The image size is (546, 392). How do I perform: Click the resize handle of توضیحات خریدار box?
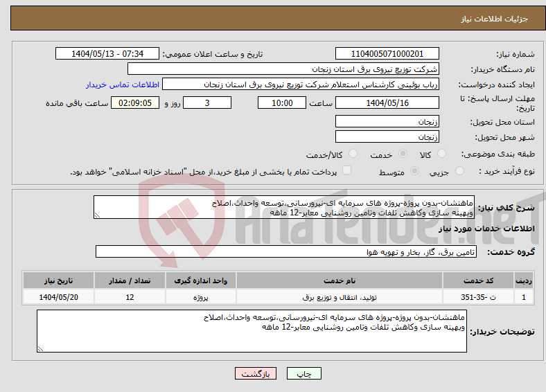[40, 349]
